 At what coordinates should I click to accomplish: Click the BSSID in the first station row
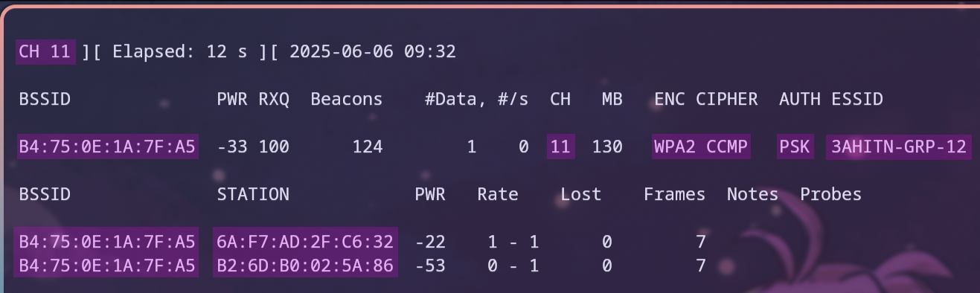107,241
